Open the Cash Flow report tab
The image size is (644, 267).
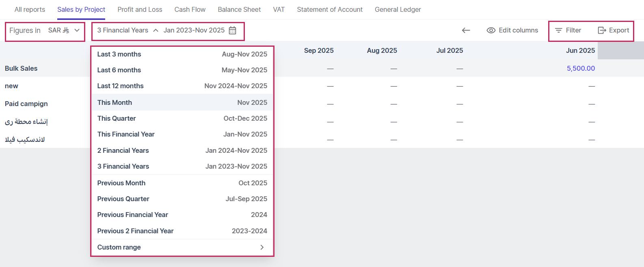(190, 9)
